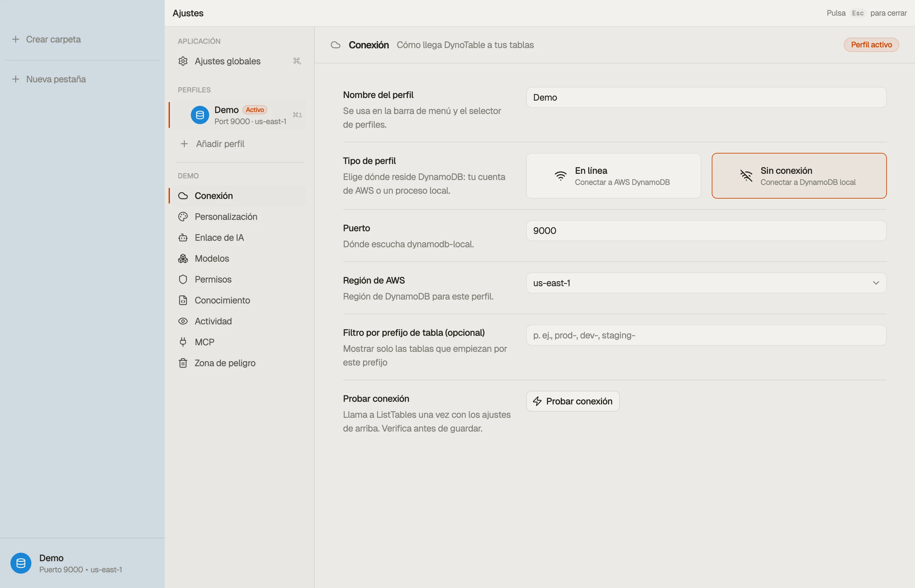915x588 pixels.
Task: Click the robot icon for Enlace de IA
Action: 183,237
